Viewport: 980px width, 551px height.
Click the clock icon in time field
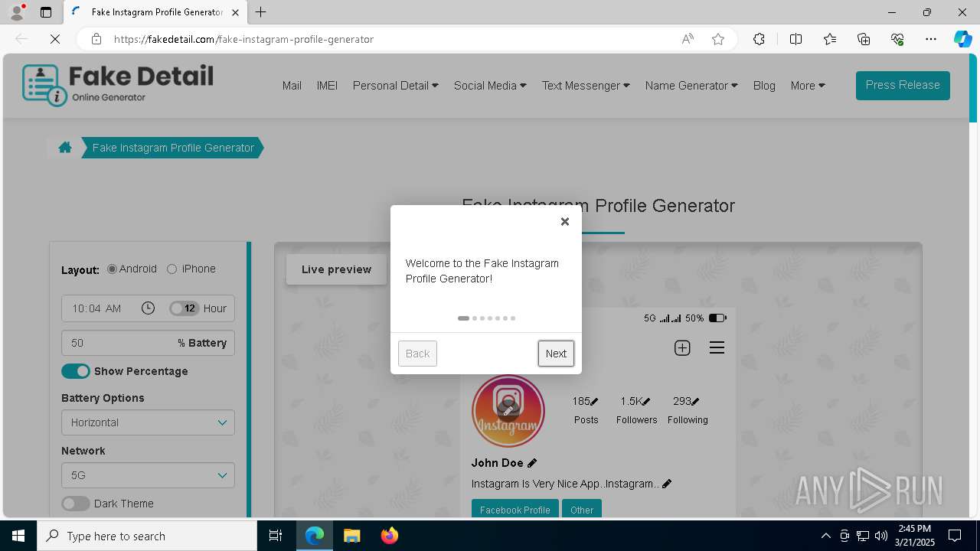pos(148,308)
